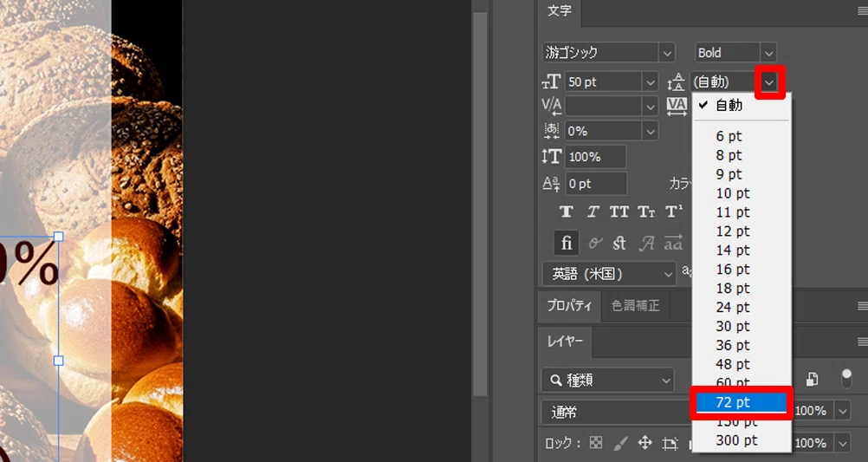Image resolution: width=868 pixels, height=462 pixels.
Task: Lock image pixels brush icon
Action: [621, 443]
